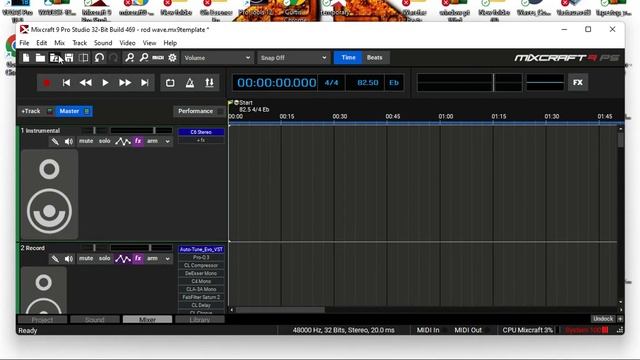Open the Video menu
The width and height of the screenshot is (640, 360).
click(x=127, y=43)
